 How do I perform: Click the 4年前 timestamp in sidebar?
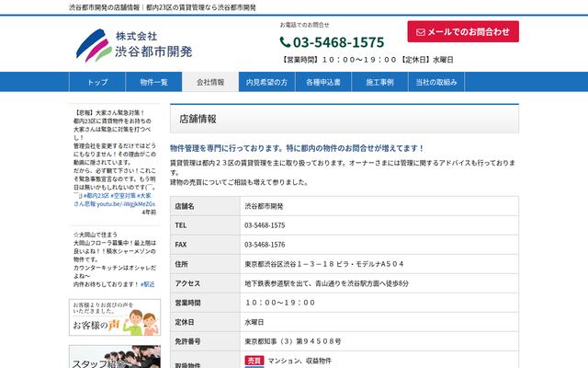pyautogui.click(x=149, y=213)
